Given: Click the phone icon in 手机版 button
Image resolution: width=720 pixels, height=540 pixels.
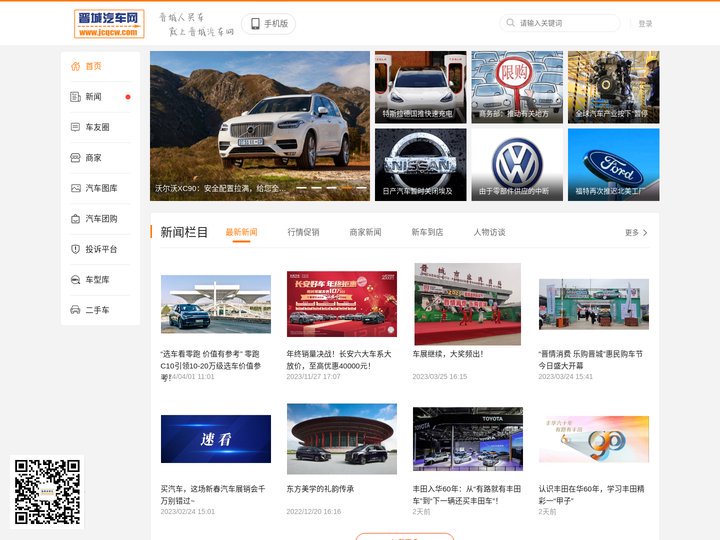Looking at the screenshot, I should [x=255, y=23].
